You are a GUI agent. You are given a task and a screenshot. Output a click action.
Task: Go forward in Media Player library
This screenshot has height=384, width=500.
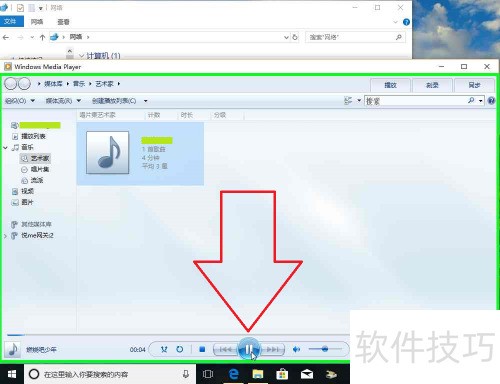24,84
